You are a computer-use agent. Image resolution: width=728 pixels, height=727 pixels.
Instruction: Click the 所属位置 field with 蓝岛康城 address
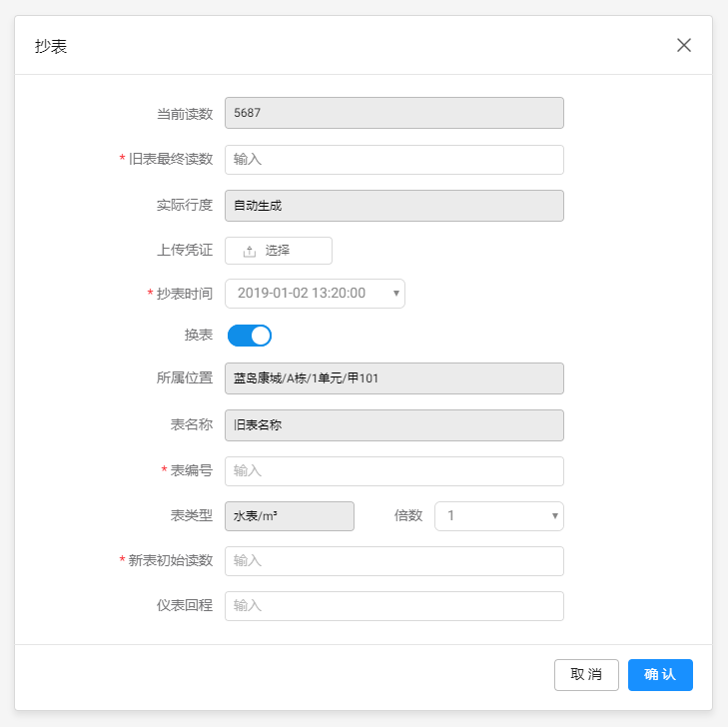point(393,378)
